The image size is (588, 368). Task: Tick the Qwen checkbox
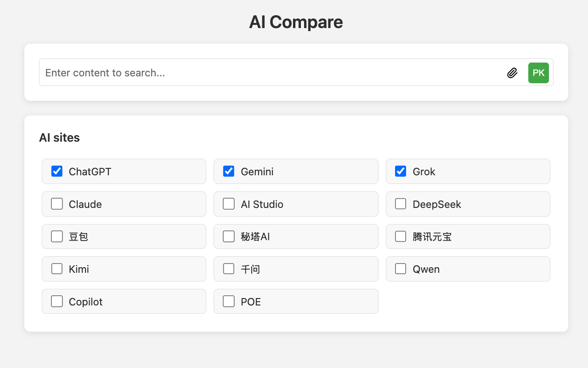coord(401,269)
